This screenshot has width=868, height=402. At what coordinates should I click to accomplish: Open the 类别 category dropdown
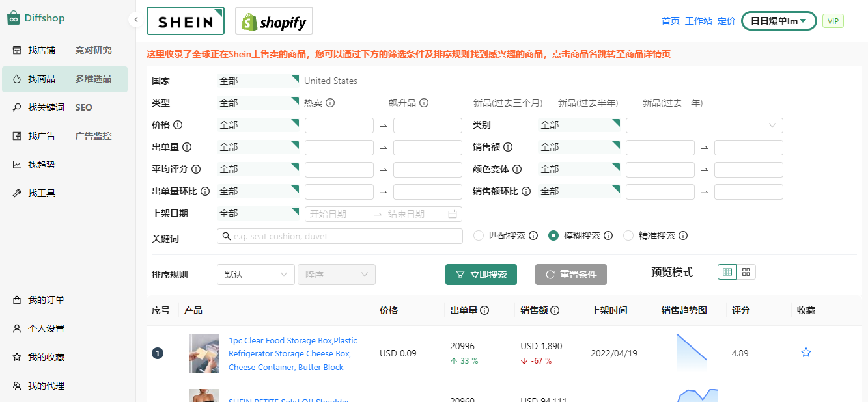point(704,126)
